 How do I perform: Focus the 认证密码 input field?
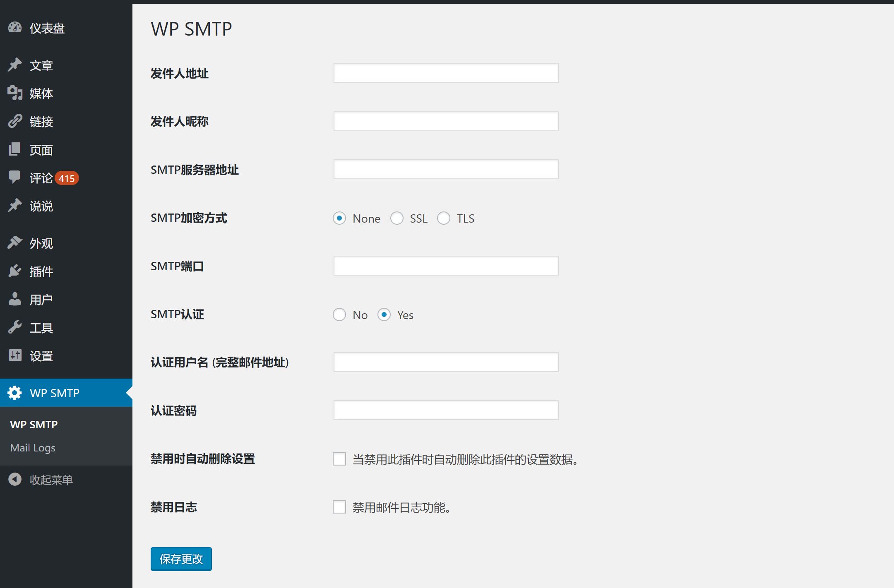(446, 410)
